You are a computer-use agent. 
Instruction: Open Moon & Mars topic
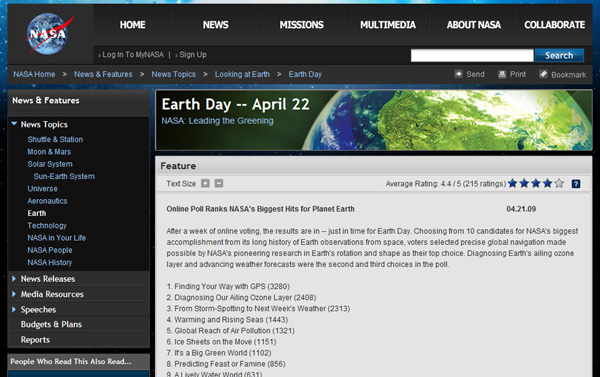tap(49, 152)
